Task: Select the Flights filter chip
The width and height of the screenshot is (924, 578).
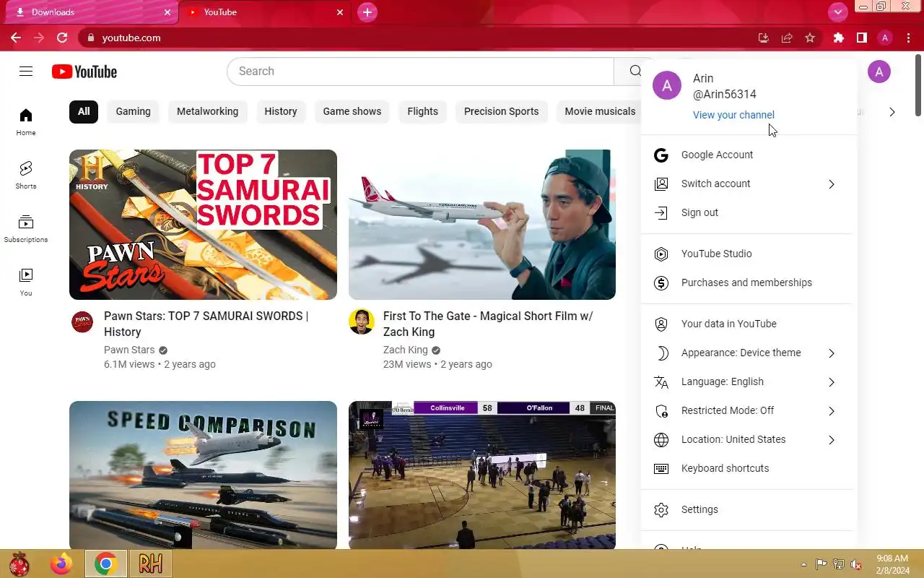Action: (x=422, y=111)
